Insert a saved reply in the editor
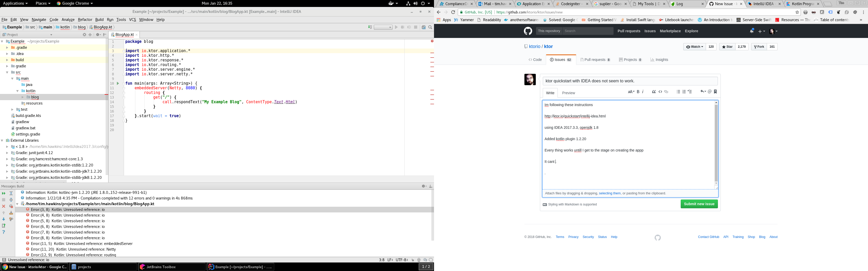The height and width of the screenshot is (271, 868). (x=703, y=92)
